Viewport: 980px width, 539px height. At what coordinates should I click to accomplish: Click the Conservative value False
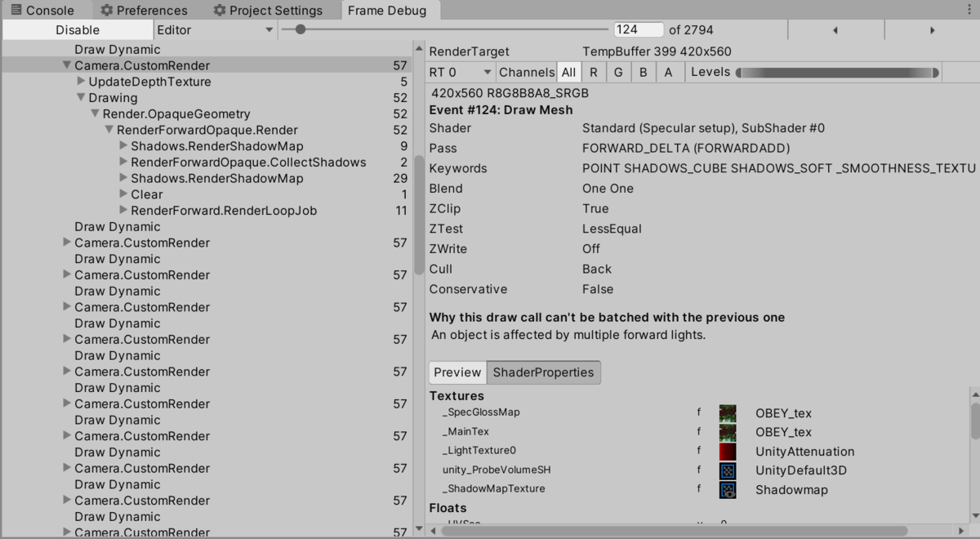pos(598,289)
